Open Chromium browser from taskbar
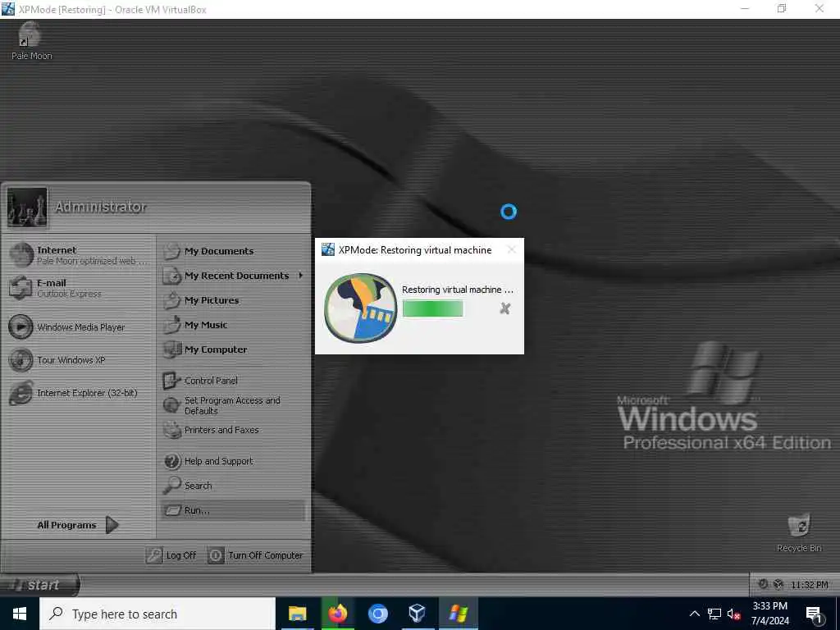Viewport: 840px width, 630px height. click(377, 614)
